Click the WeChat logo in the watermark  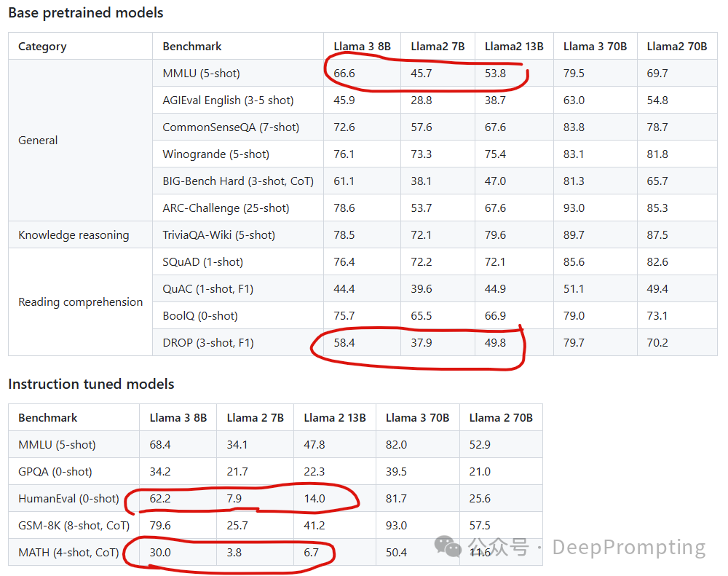click(x=448, y=546)
